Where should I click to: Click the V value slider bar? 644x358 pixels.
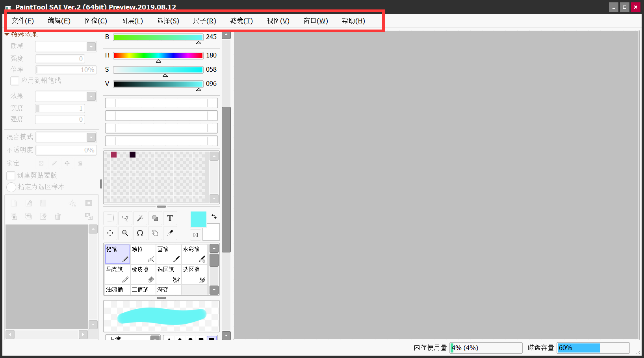158,84
